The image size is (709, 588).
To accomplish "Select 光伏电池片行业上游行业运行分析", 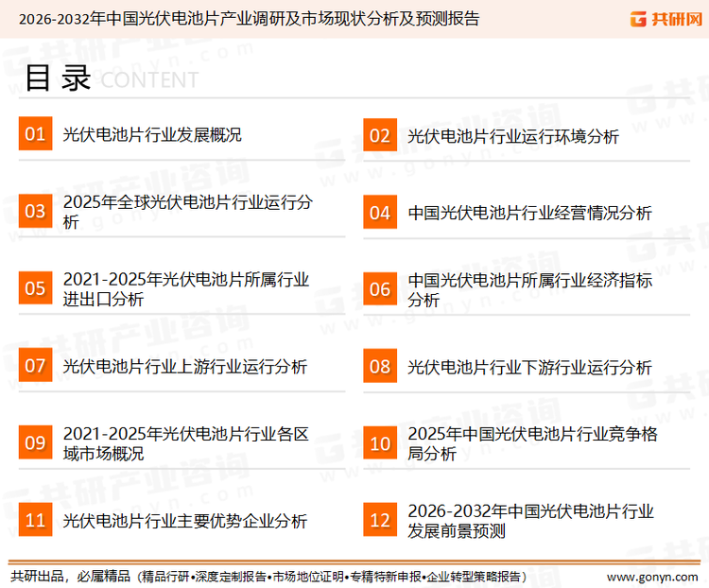I will tap(185, 367).
